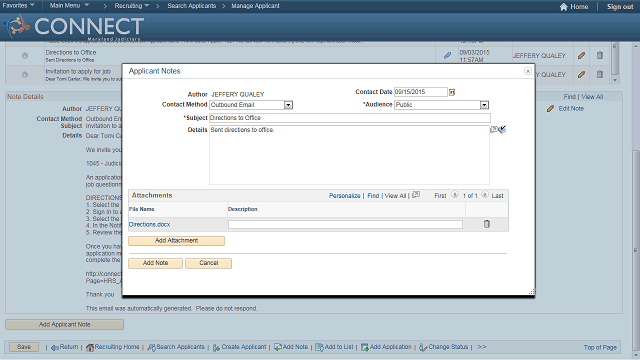Click the page vertical scrollbar
Viewport: 640px width, 360px height.
pyautogui.click(x=636, y=249)
